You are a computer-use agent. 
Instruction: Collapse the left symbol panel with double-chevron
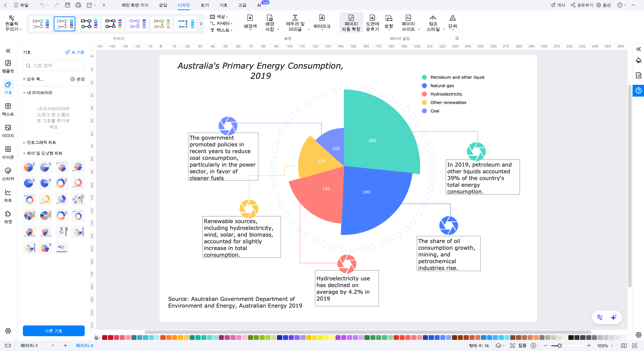pos(8,51)
